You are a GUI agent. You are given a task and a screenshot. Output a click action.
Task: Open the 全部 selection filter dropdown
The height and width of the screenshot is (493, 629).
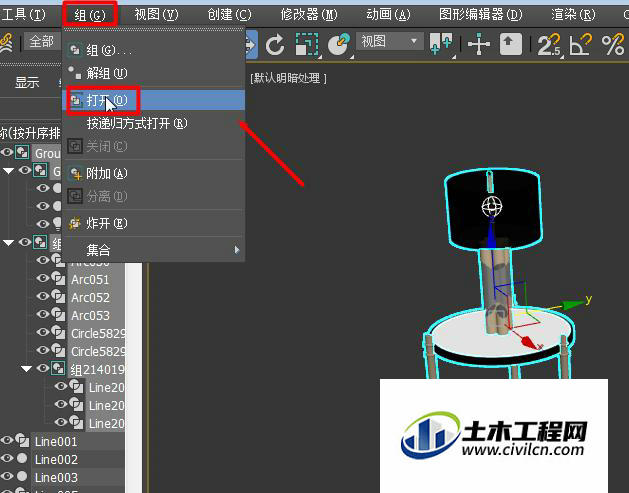(x=43, y=41)
